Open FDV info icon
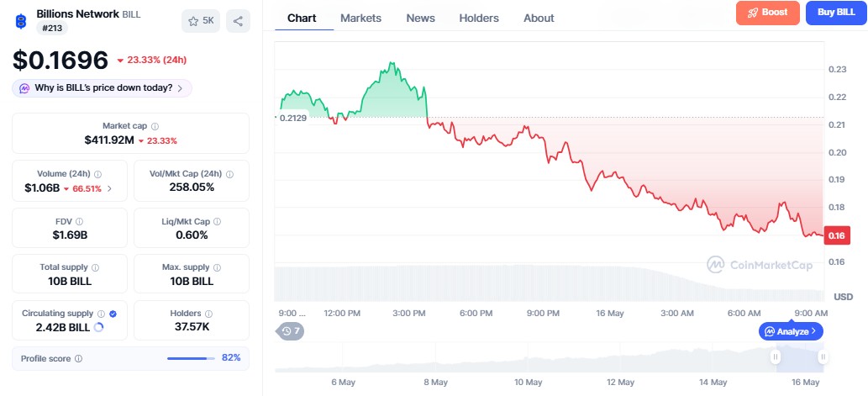868x396 pixels. pyautogui.click(x=79, y=221)
